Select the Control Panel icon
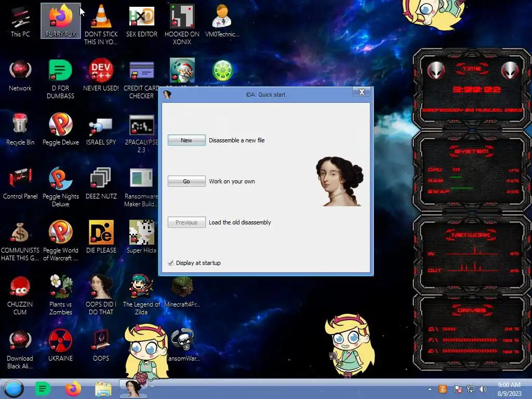532x399 pixels. [20, 183]
